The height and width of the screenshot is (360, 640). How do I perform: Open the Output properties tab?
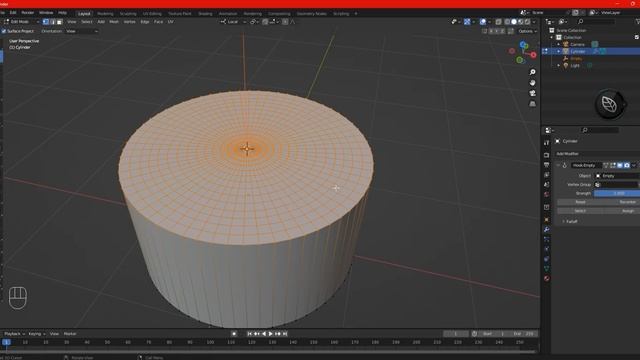click(x=547, y=165)
